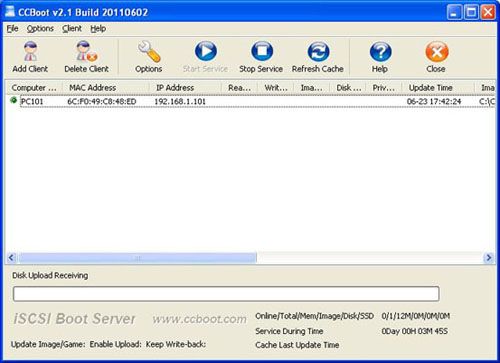Click the Disk ... column header

pyautogui.click(x=348, y=88)
